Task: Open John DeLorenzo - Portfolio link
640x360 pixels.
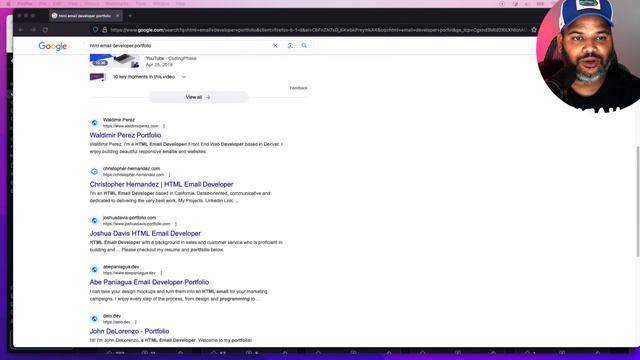Action: point(129,331)
